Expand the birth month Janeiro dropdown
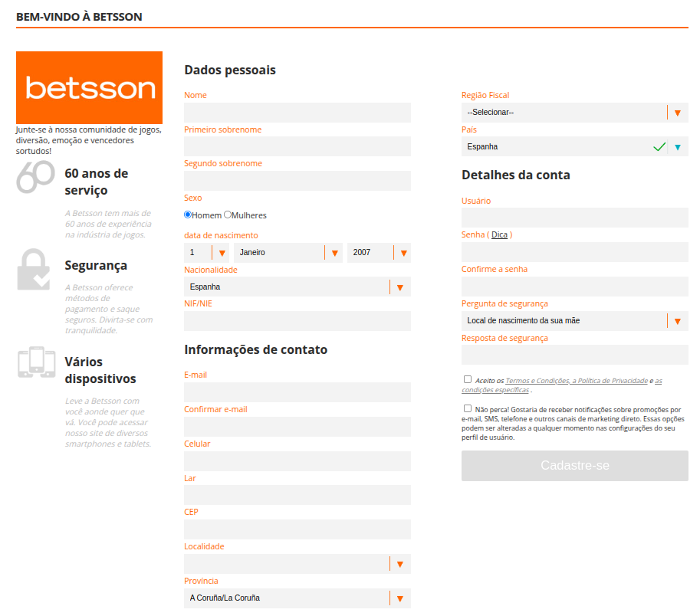This screenshot has height=616, width=700. coord(334,251)
